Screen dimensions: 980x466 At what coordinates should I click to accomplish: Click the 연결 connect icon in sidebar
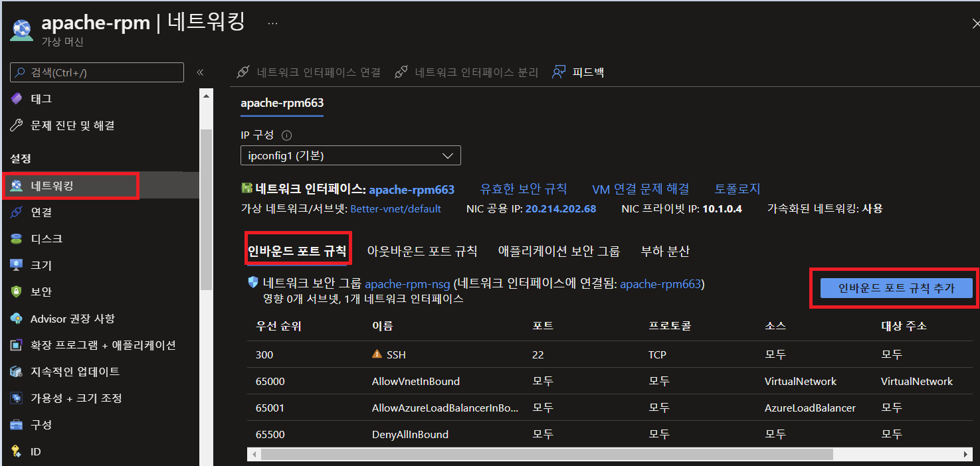point(17,212)
